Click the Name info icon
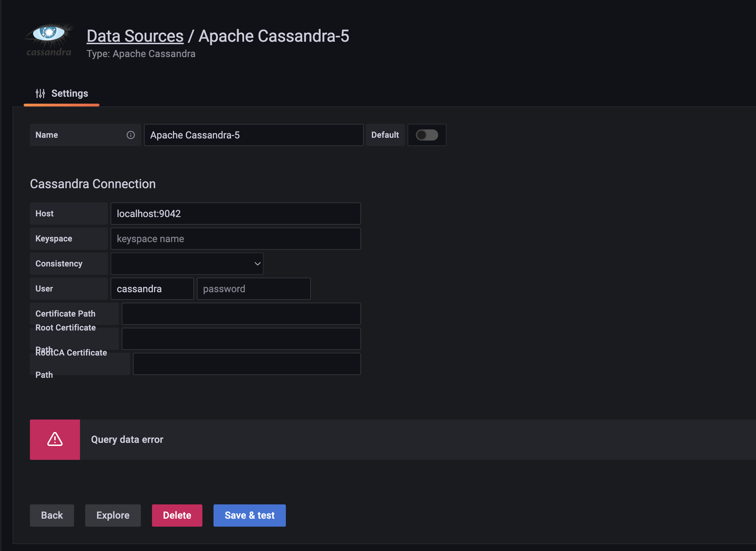Screen dimensions: 756x551 tap(131, 135)
